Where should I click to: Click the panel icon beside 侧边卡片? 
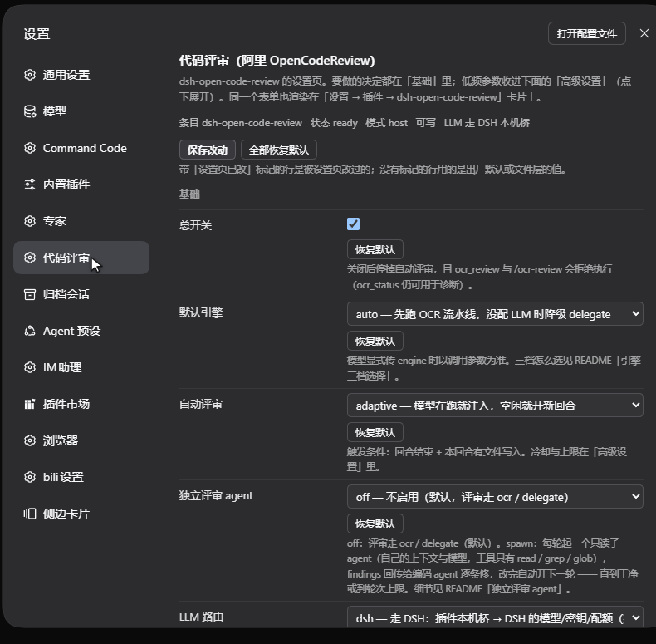pos(30,514)
